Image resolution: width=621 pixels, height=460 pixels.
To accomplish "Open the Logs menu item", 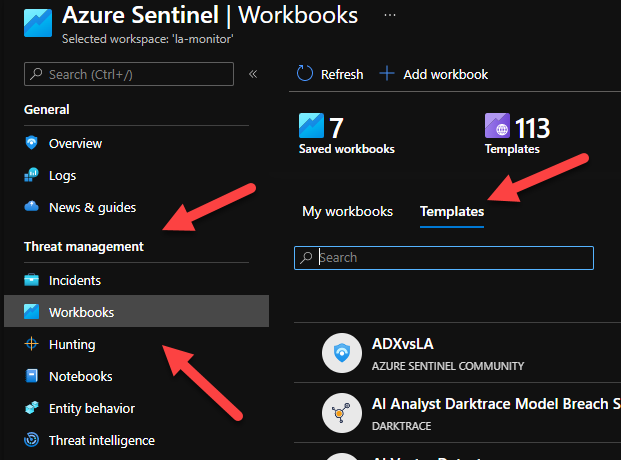I will [62, 176].
